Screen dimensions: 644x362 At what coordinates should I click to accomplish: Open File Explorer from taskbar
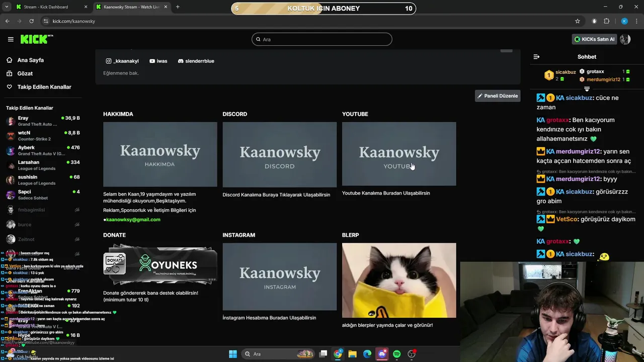tap(353, 354)
